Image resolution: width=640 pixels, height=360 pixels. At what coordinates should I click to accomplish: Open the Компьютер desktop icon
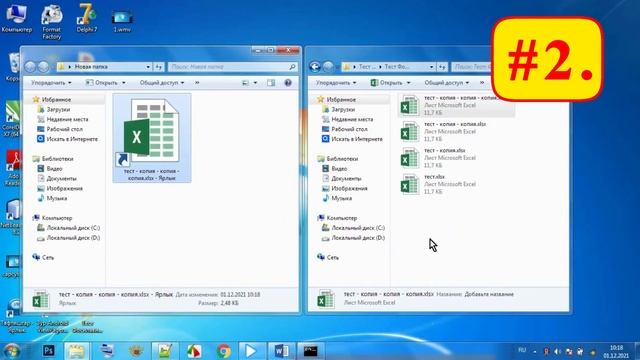pyautogui.click(x=16, y=17)
